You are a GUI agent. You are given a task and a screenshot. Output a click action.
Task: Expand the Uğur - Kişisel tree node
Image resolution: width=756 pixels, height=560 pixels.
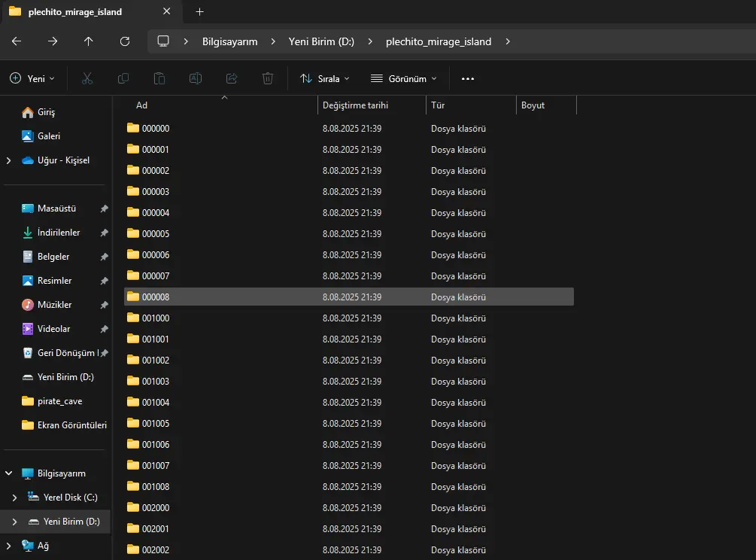(x=9, y=160)
